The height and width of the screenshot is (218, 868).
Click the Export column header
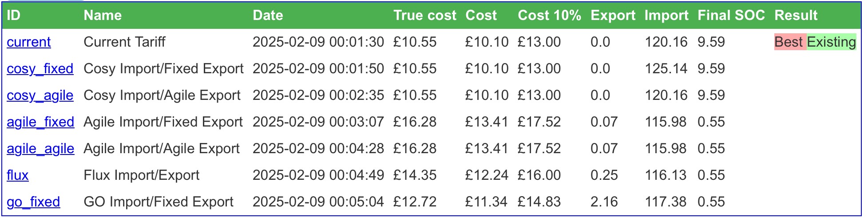coord(613,16)
